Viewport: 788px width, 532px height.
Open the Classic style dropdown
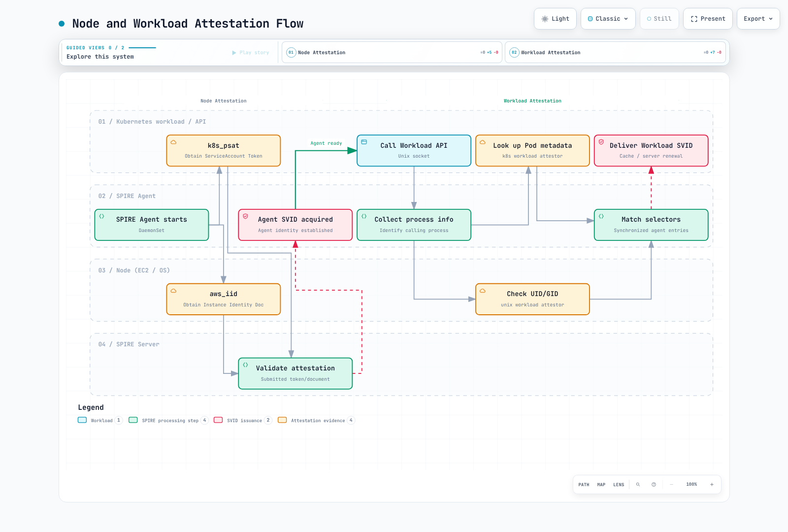(608, 19)
